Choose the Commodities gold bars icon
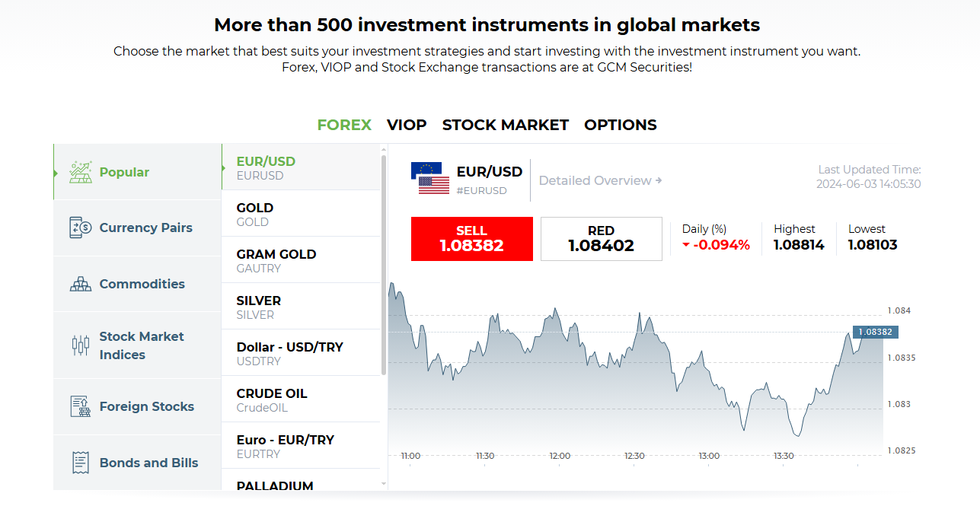This screenshot has height=506, width=980. [x=80, y=284]
